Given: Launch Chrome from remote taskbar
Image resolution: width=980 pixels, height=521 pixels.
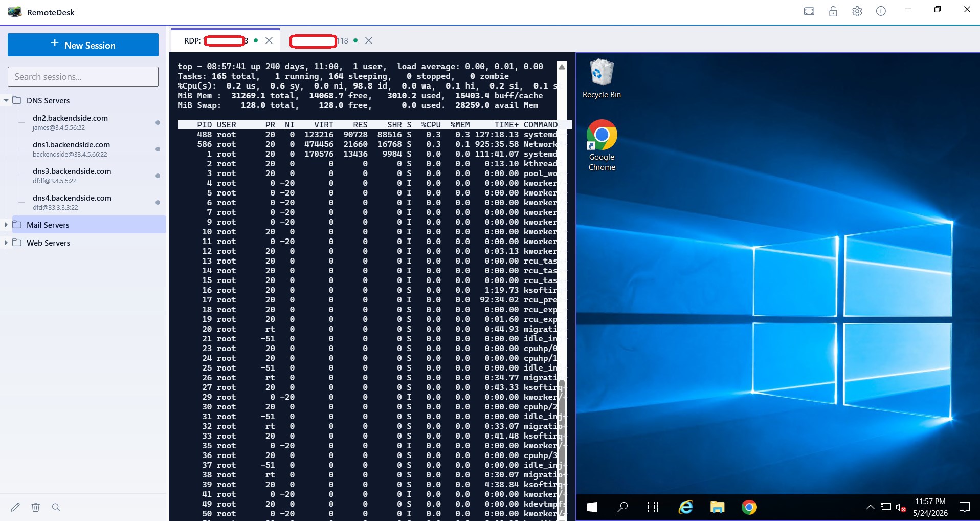Looking at the screenshot, I should pyautogui.click(x=749, y=507).
